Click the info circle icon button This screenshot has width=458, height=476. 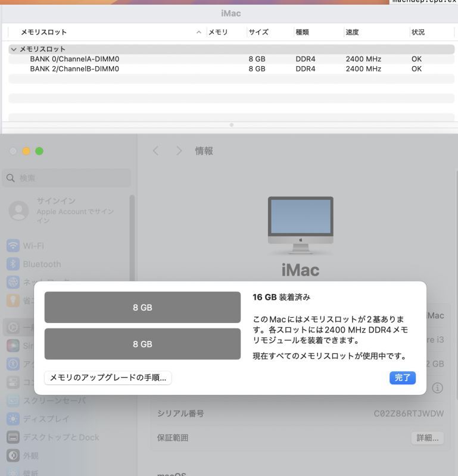pos(437,388)
